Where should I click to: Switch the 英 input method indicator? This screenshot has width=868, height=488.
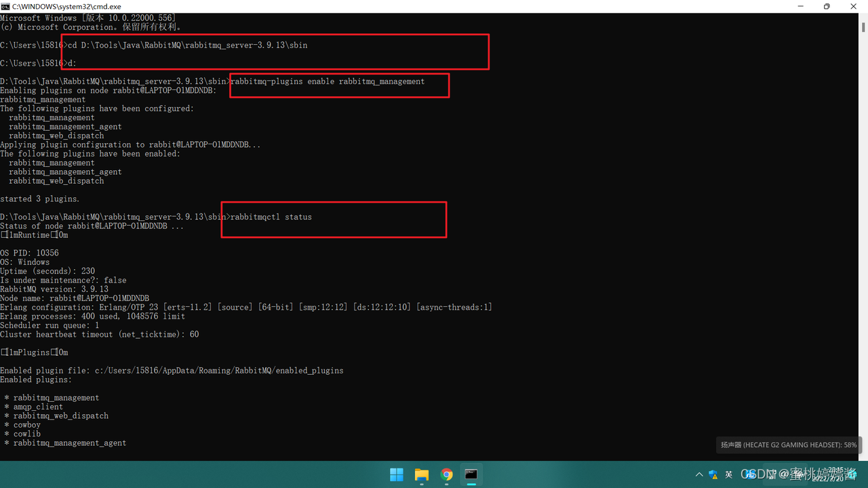(x=729, y=474)
